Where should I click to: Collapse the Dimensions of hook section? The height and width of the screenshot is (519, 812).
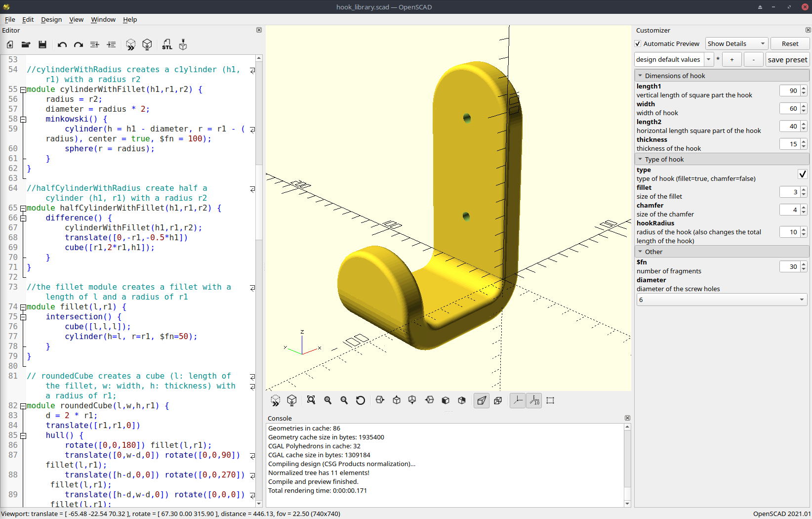[x=640, y=76]
